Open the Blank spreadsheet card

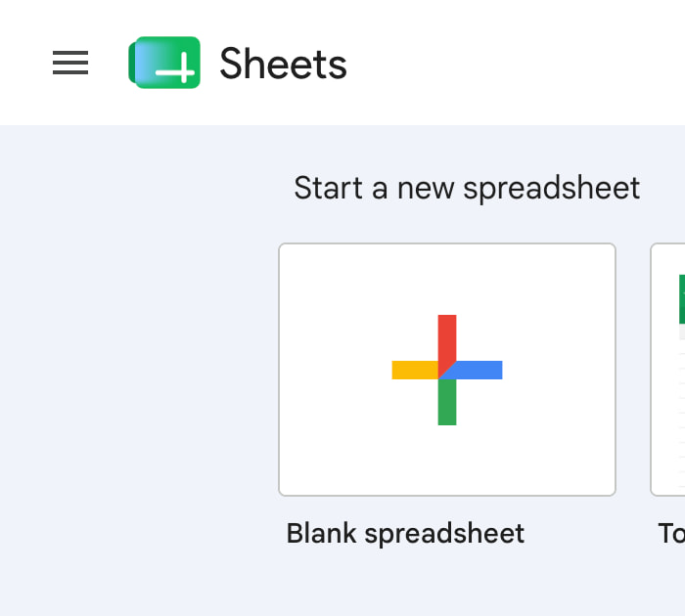(447, 370)
